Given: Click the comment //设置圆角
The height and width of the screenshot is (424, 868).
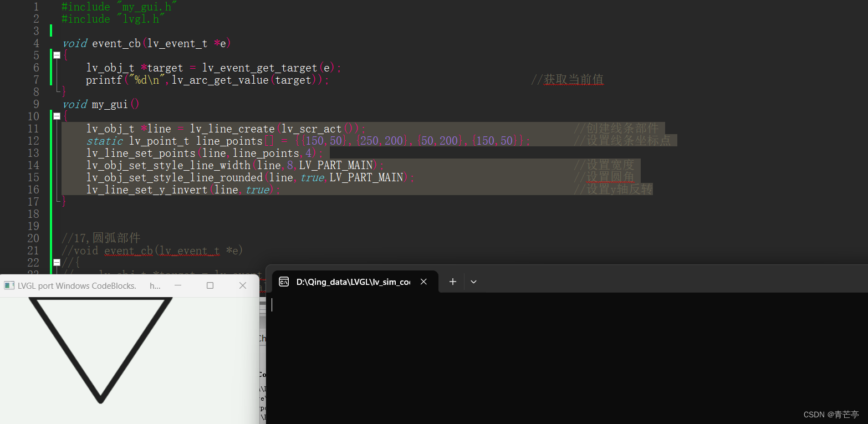Looking at the screenshot, I should tap(604, 177).
